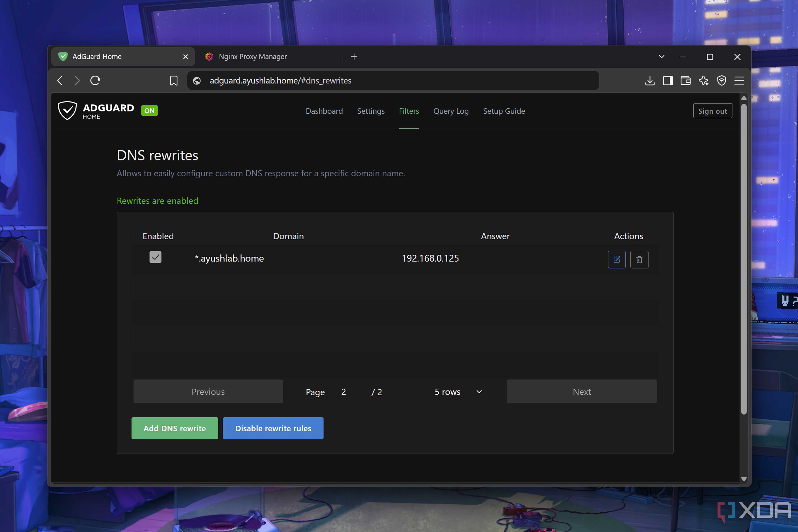The image size is (798, 532).
Task: Open the VPN shield icon in toolbar
Action: pyautogui.click(x=722, y=81)
